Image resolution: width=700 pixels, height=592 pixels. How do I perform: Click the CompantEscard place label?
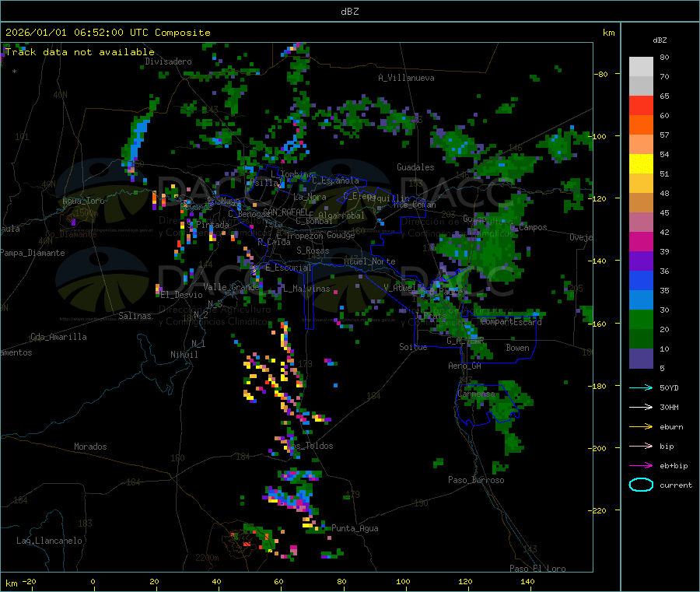[511, 322]
